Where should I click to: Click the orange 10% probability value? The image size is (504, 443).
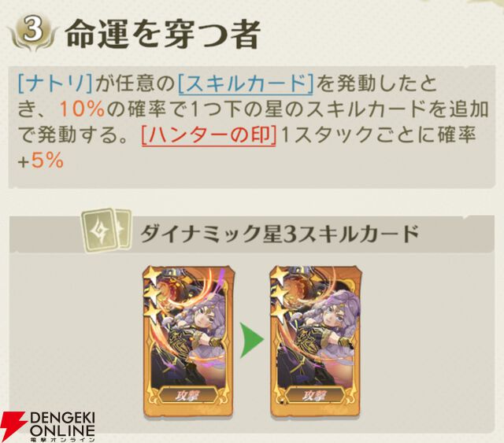(x=82, y=109)
